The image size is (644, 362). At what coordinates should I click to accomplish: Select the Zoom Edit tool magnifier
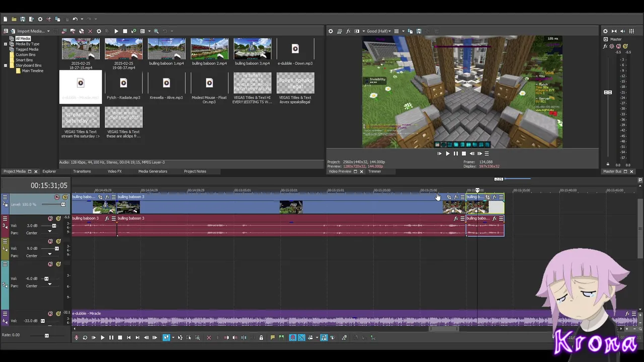[197, 338]
